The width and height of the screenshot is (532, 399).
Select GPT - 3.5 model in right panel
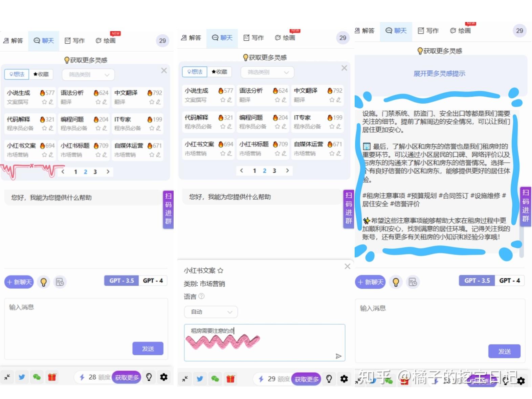(477, 281)
